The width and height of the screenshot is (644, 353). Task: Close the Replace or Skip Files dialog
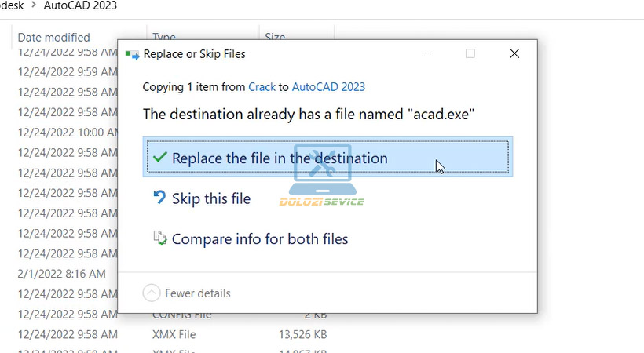(x=514, y=53)
